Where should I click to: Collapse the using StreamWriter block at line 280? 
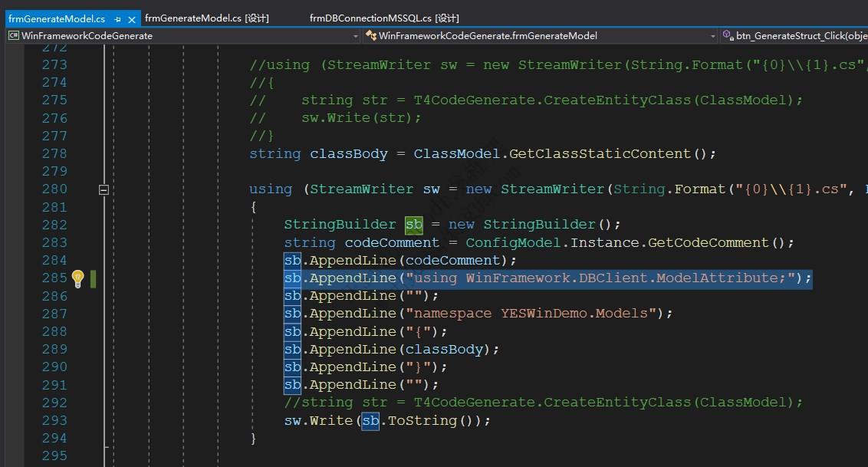tap(104, 189)
